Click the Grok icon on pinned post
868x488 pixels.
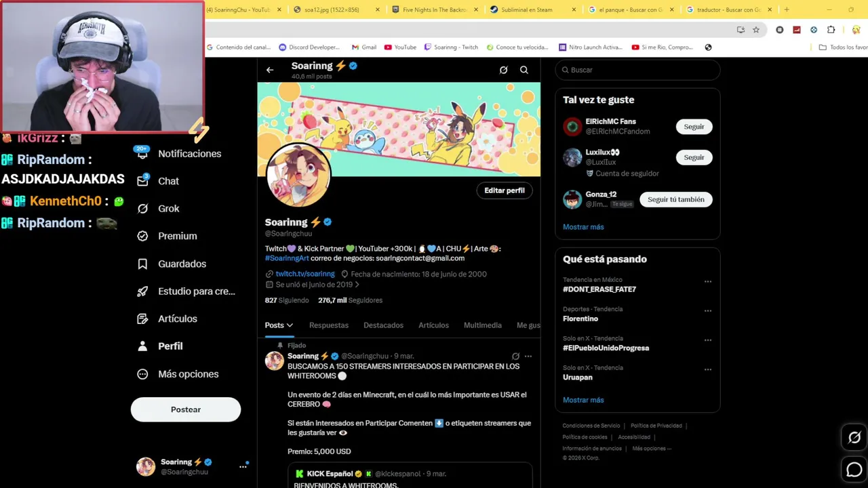click(x=515, y=356)
